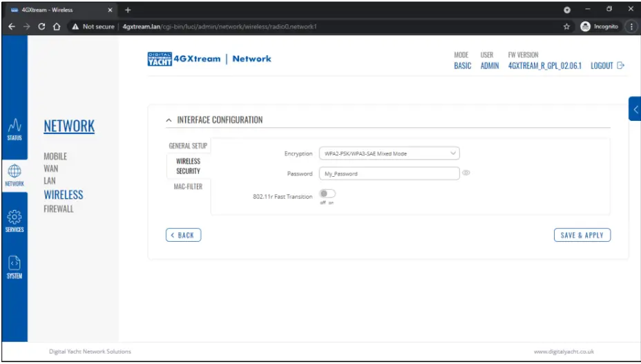Open the Firewall menu item

pyautogui.click(x=59, y=209)
